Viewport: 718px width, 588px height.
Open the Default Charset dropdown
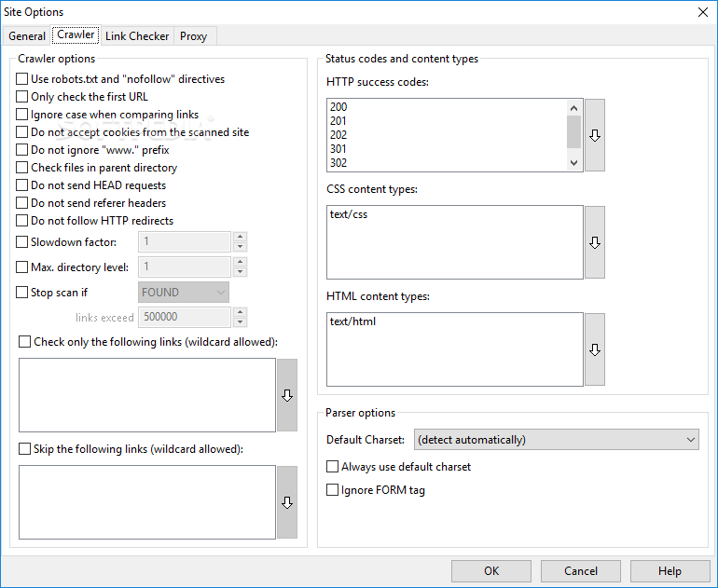tap(557, 440)
